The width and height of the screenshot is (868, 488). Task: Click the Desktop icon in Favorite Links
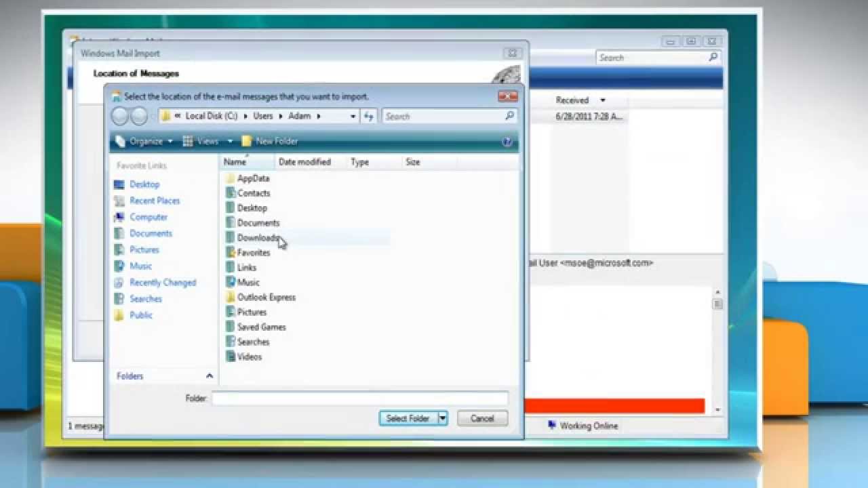tap(119, 184)
